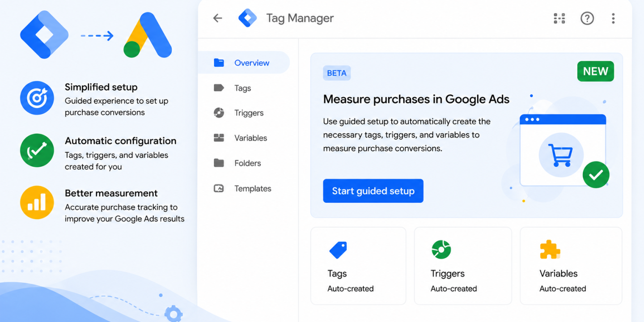Open the three-dot more options menu

click(613, 18)
